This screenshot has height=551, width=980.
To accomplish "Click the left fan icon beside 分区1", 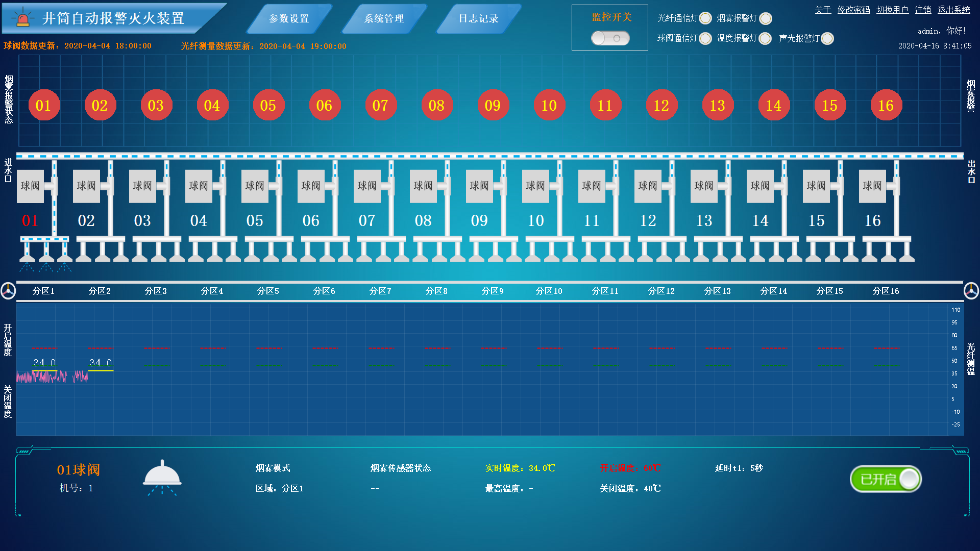I will 8,291.
